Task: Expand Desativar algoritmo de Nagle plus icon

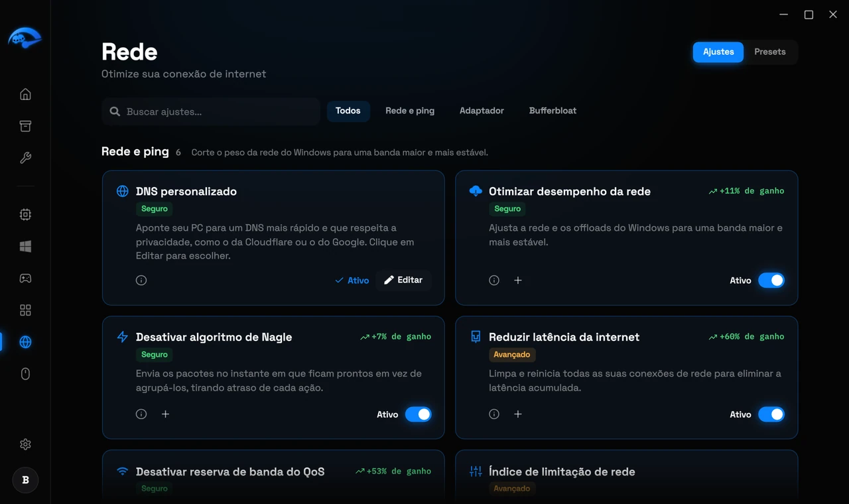Action: (x=166, y=414)
